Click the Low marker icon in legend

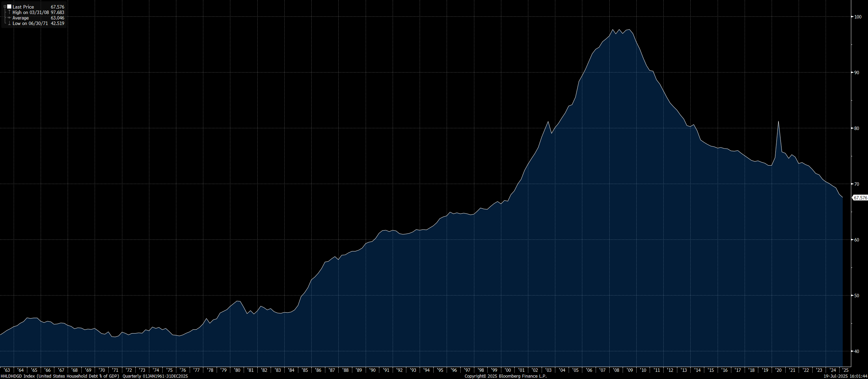[x=9, y=23]
